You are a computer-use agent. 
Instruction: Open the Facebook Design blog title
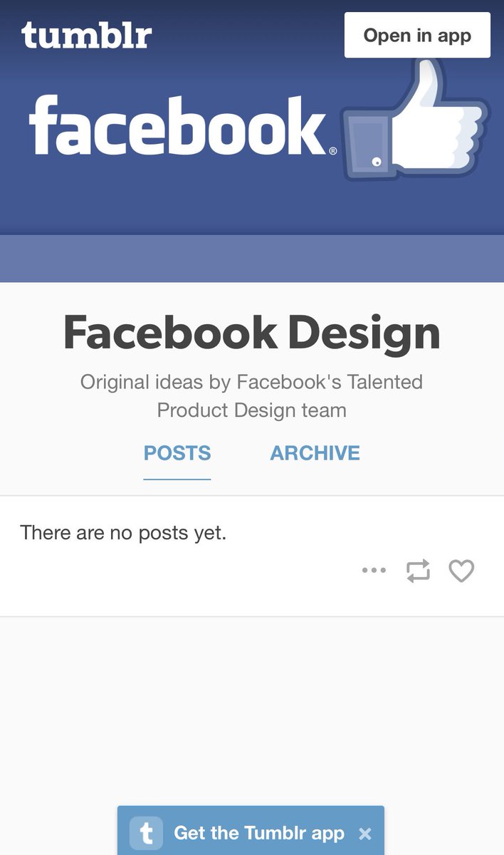pos(252,333)
